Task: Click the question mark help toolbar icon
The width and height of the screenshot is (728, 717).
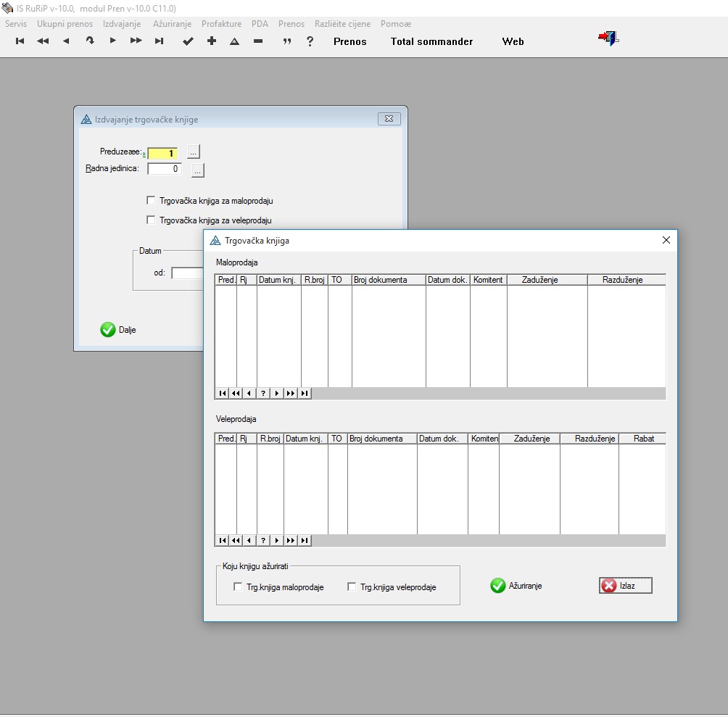Action: tap(310, 41)
